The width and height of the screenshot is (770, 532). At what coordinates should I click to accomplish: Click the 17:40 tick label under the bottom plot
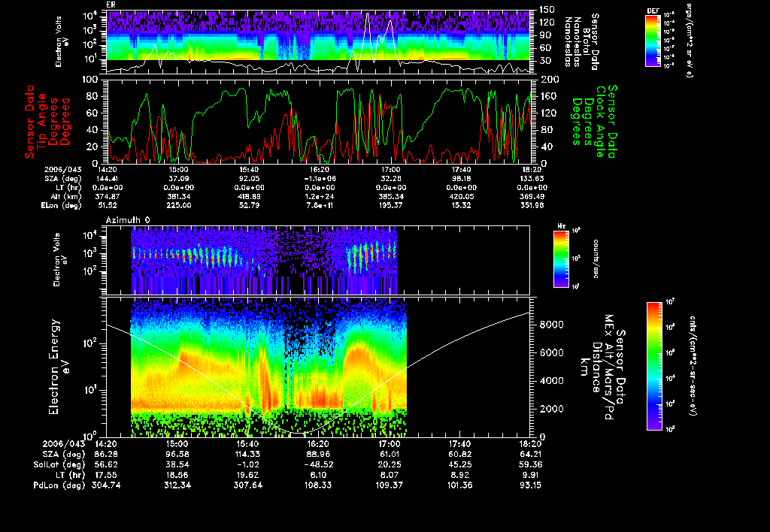(460, 444)
